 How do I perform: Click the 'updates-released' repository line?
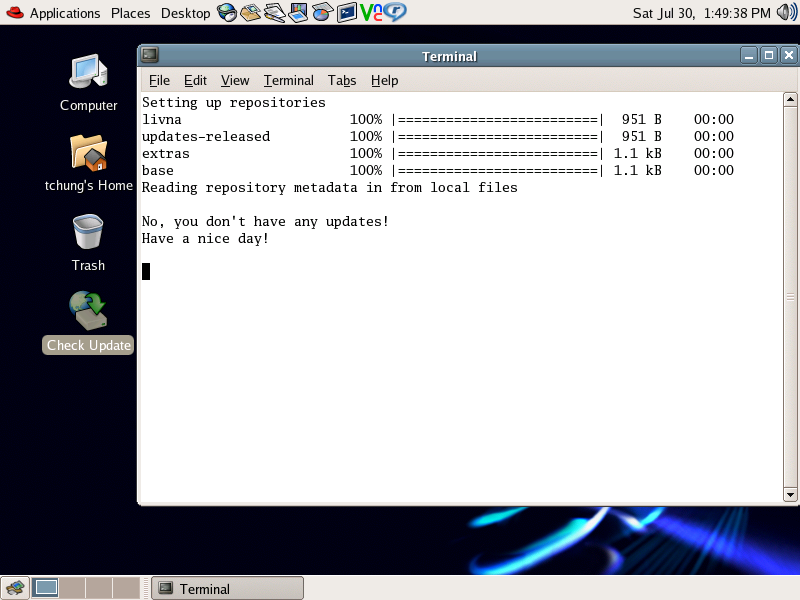(438, 136)
